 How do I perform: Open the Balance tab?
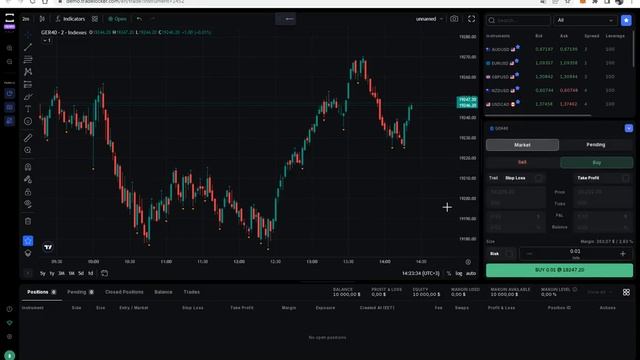(163, 292)
